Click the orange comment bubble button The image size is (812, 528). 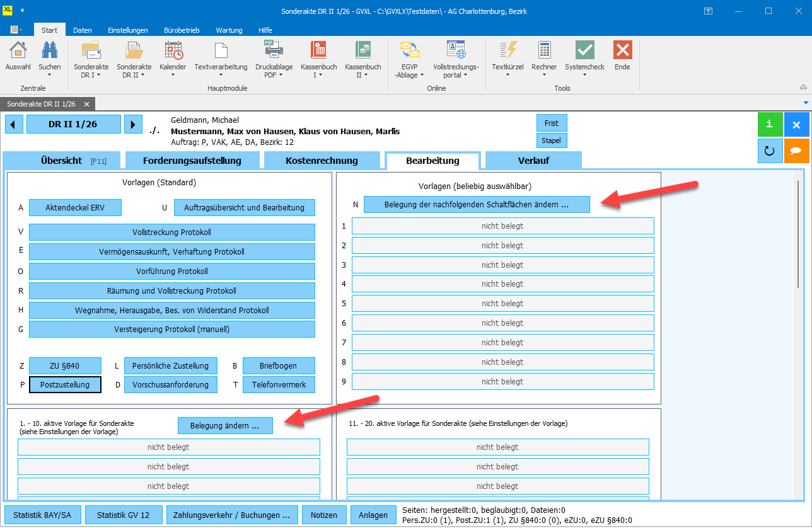coord(797,151)
